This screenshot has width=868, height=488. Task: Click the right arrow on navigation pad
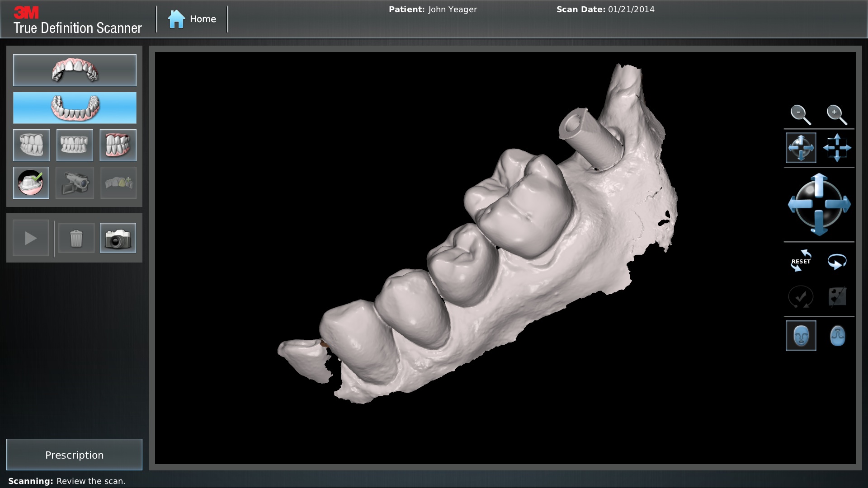[840, 205]
